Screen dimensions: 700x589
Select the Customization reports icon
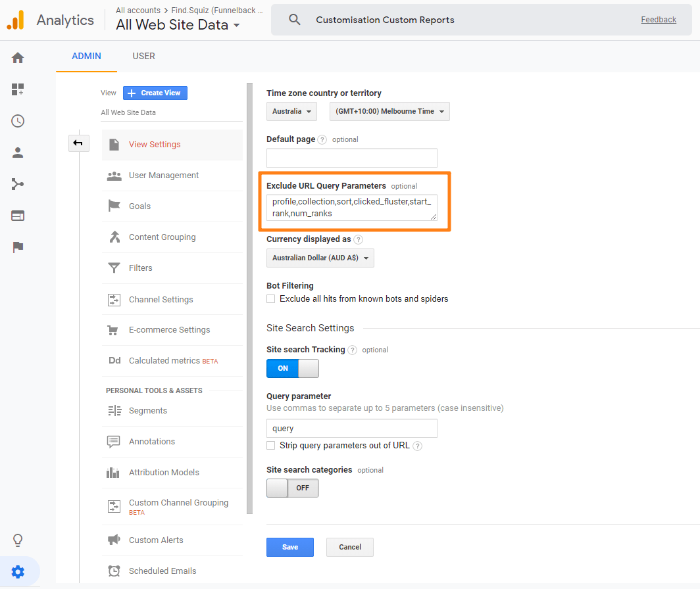point(17,89)
